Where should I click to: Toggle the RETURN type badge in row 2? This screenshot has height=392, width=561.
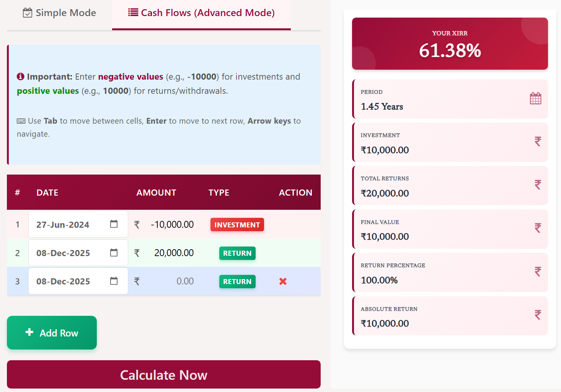(237, 253)
